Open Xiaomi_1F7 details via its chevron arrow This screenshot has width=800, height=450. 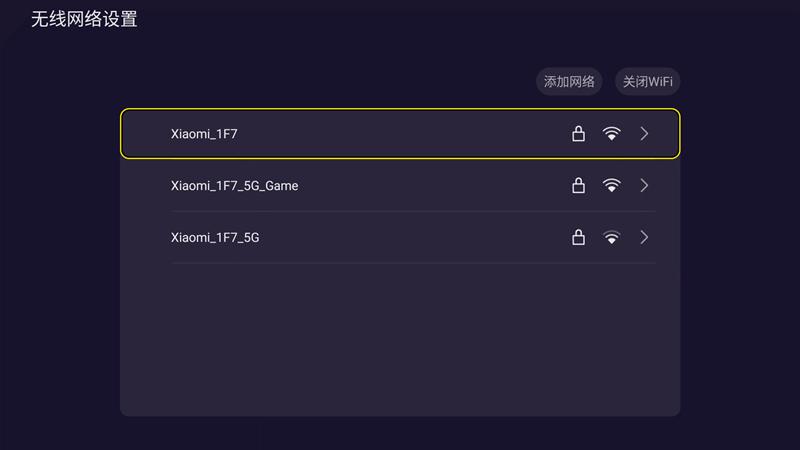pyautogui.click(x=644, y=133)
